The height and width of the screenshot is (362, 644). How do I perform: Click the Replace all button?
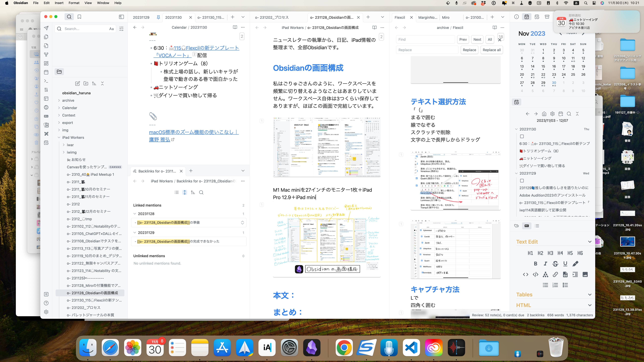pos(492,50)
